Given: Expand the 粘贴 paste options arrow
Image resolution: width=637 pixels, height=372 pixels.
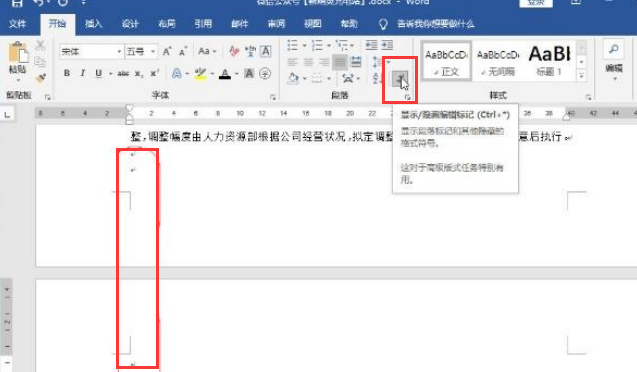Looking at the screenshot, I should [18, 80].
